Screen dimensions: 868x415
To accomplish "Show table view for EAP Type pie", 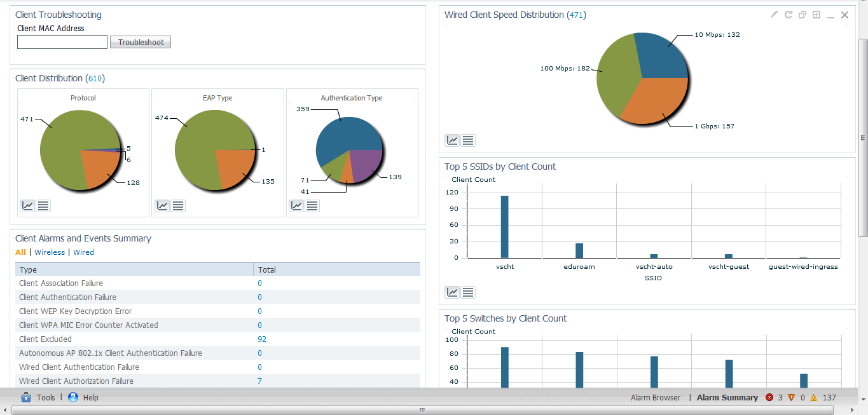I will (x=178, y=206).
